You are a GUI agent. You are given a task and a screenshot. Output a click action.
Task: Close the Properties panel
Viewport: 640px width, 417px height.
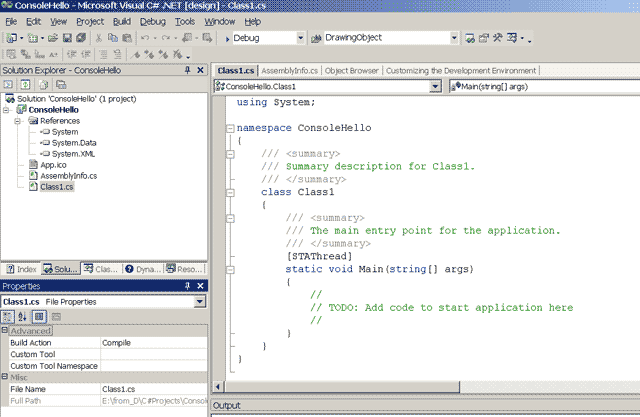[x=200, y=286]
